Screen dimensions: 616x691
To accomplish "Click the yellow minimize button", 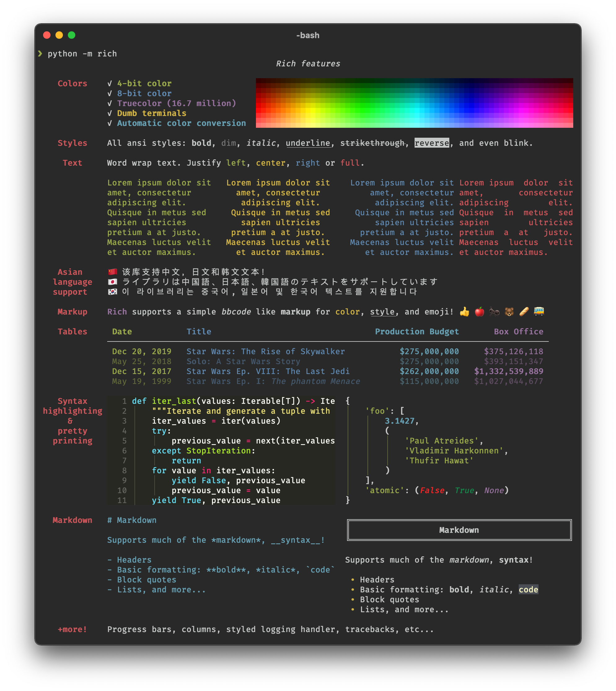I will coord(59,35).
